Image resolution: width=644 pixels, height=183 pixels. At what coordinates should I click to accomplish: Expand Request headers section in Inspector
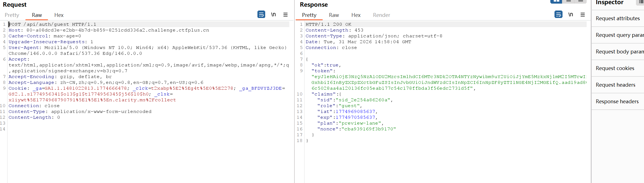point(615,85)
